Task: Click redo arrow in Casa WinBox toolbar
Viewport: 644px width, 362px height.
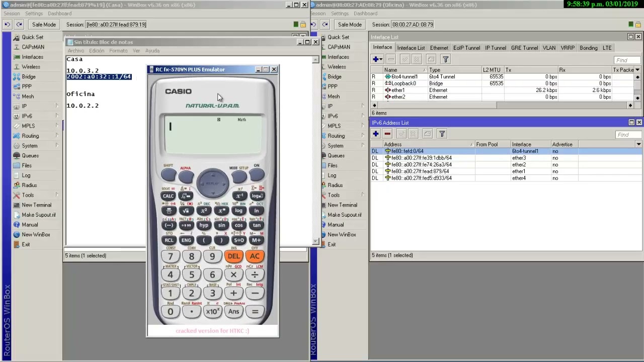Action: 19,24
